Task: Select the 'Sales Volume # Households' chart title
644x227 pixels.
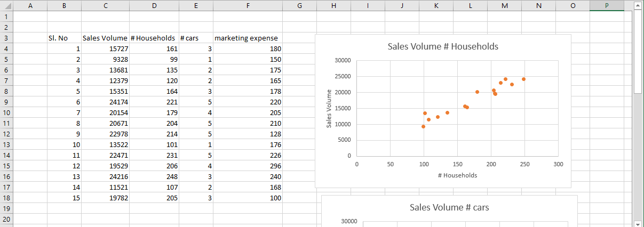Action: pyautogui.click(x=443, y=47)
